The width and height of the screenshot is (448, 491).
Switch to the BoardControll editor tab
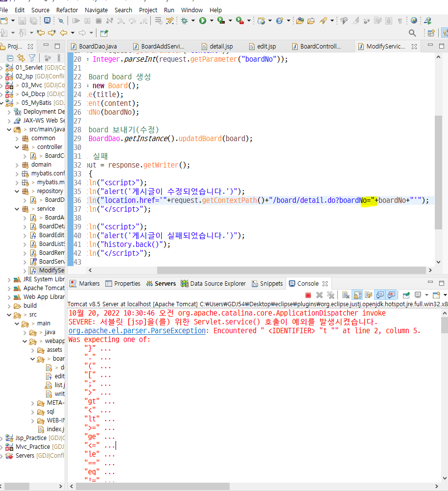pyautogui.click(x=317, y=47)
